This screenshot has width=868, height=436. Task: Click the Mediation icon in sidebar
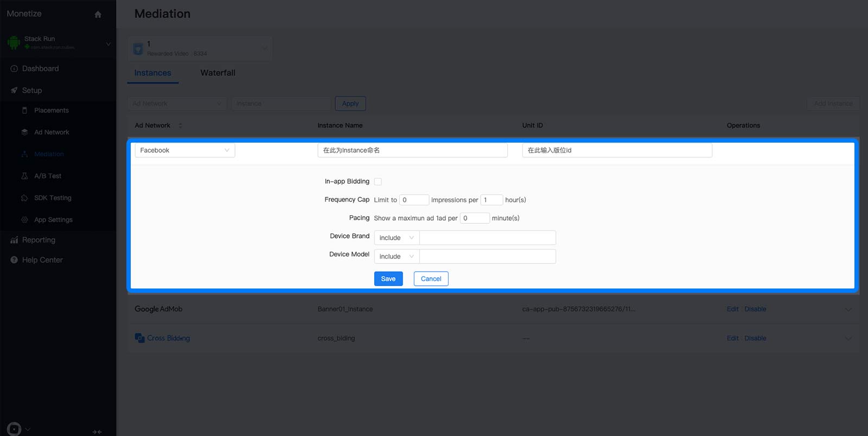(x=24, y=154)
